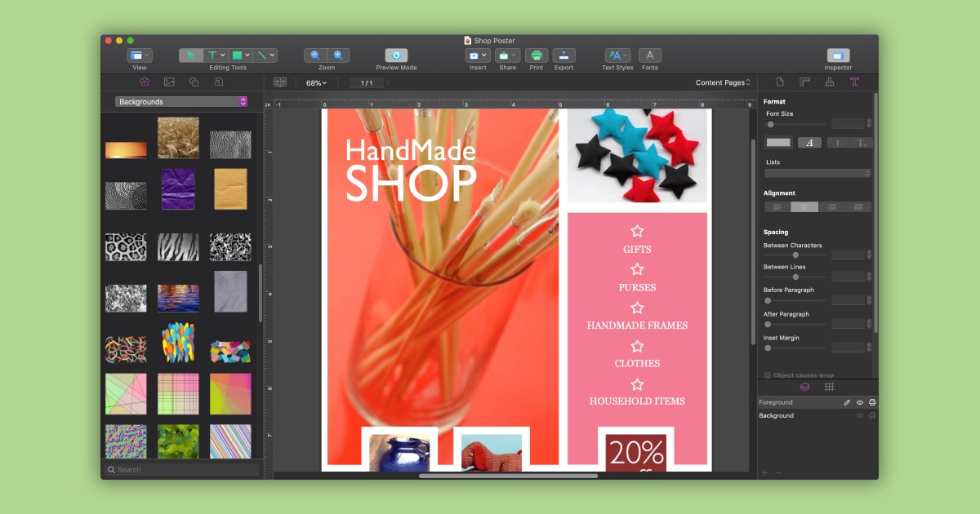Open the Backgrounds category dropdown
Viewport: 980px width, 514px height.
181,101
